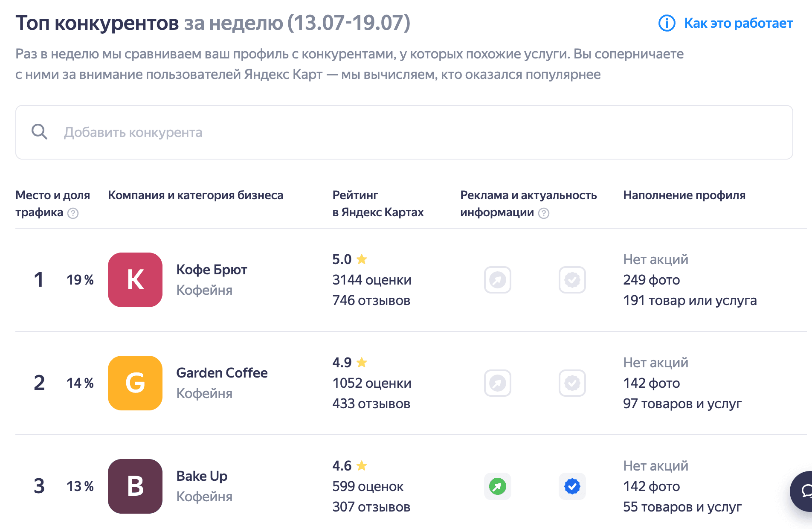Click the grey advertising arrow icon for Garden Coffee
This screenshot has height=529, width=812.
pyautogui.click(x=498, y=383)
